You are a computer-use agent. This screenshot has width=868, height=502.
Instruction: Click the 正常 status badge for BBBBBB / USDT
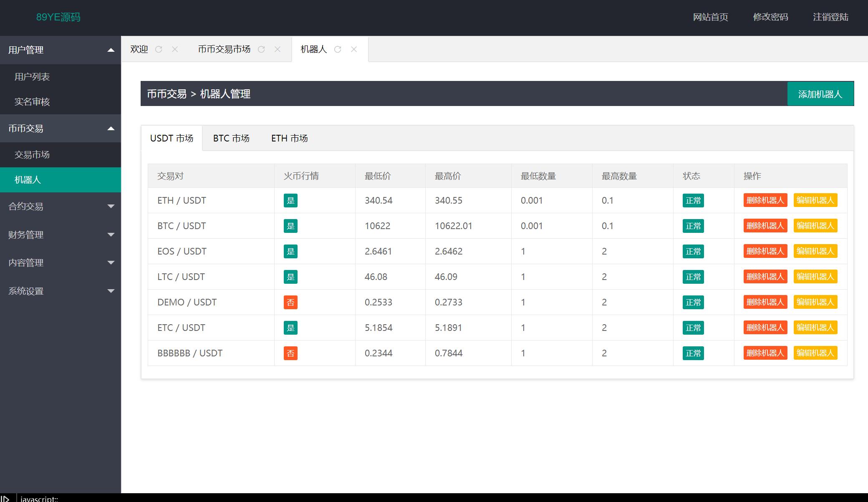coord(693,353)
